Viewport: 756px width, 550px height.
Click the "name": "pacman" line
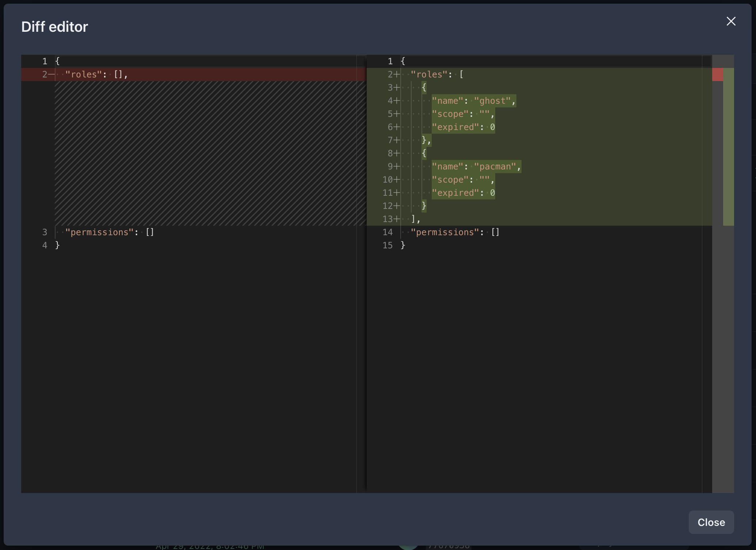[476, 167]
